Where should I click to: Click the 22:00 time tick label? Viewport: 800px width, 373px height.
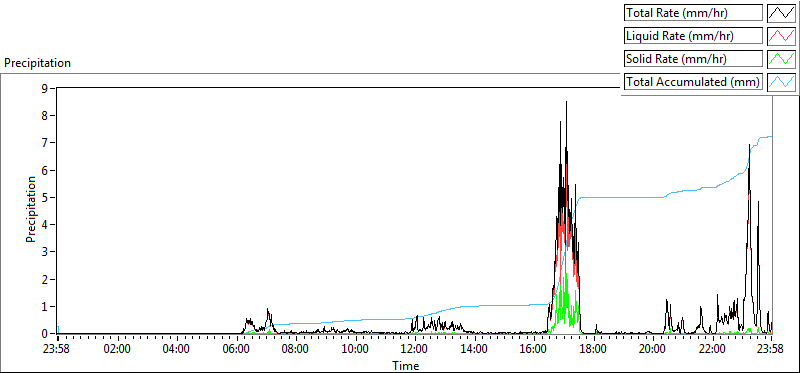pyautogui.click(x=712, y=350)
